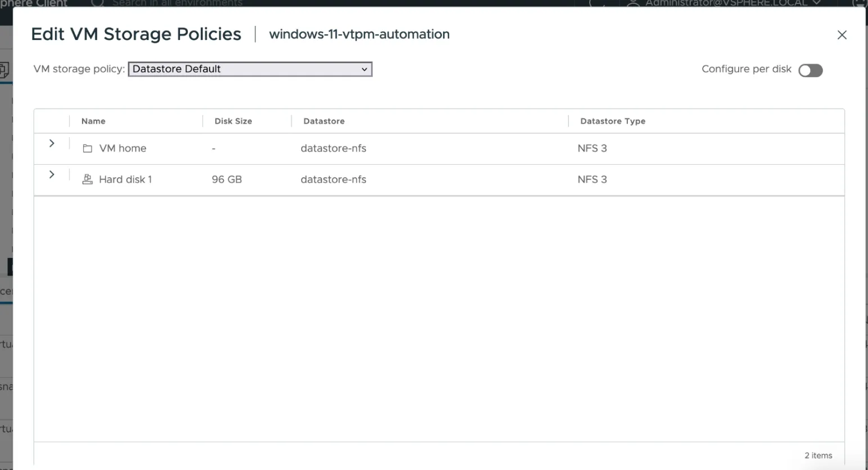Viewport: 868px width, 470px height.
Task: Open the VM storage policy dropdown
Action: pyautogui.click(x=250, y=69)
